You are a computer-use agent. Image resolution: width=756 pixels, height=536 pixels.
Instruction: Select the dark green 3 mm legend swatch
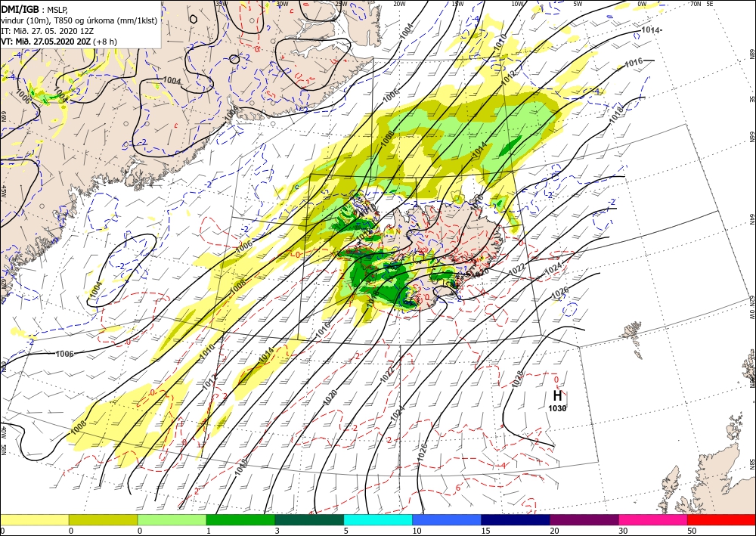pyautogui.click(x=309, y=519)
